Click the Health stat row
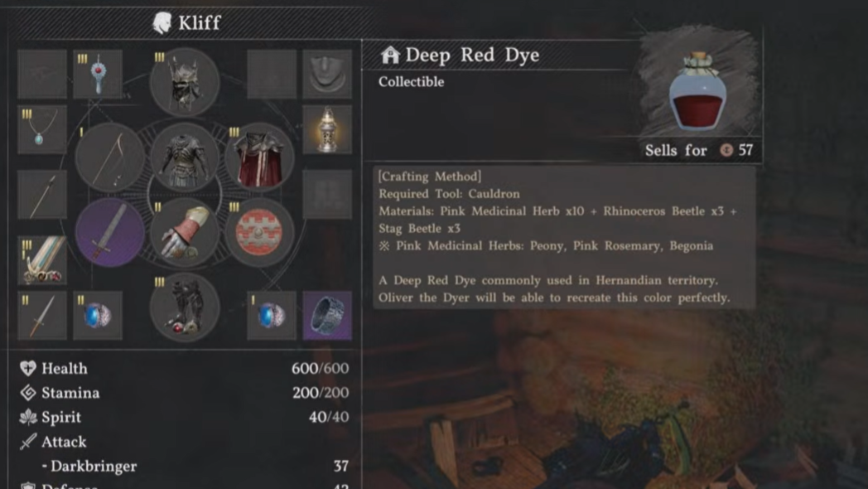This screenshot has width=868, height=489. [x=185, y=368]
